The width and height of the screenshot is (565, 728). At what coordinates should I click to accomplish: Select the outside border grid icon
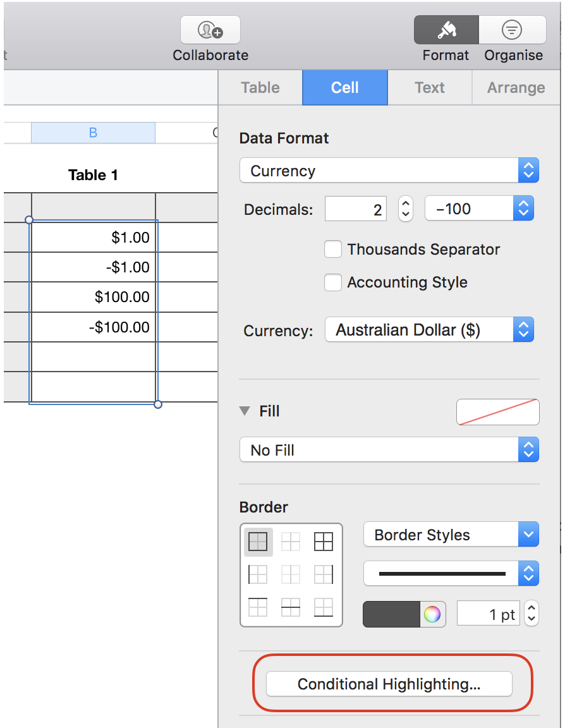click(258, 542)
